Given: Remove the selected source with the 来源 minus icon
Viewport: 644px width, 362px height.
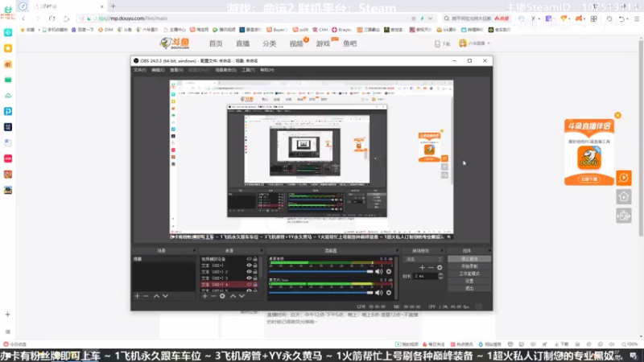Looking at the screenshot, I should [213, 296].
